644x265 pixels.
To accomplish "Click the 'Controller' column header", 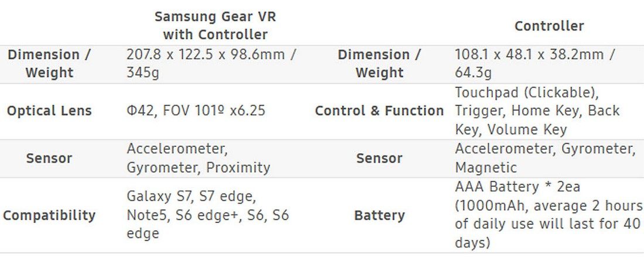I will pyautogui.click(x=549, y=26).
